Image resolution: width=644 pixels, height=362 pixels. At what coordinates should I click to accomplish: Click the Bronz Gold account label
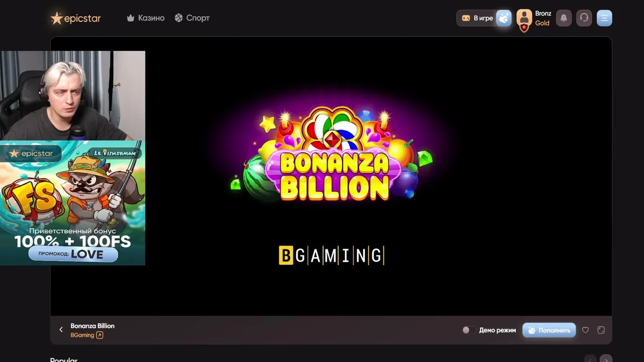[x=543, y=18]
